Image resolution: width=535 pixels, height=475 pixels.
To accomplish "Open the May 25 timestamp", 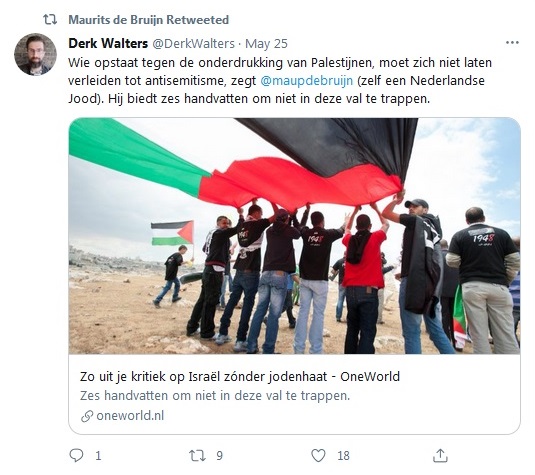I will pyautogui.click(x=266, y=44).
